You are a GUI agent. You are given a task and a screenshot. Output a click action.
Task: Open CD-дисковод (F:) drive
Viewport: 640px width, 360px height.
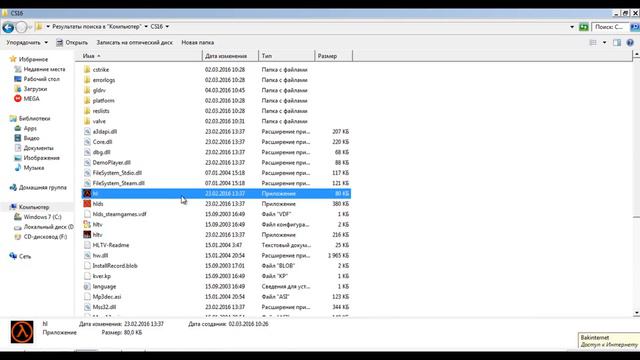40,237
